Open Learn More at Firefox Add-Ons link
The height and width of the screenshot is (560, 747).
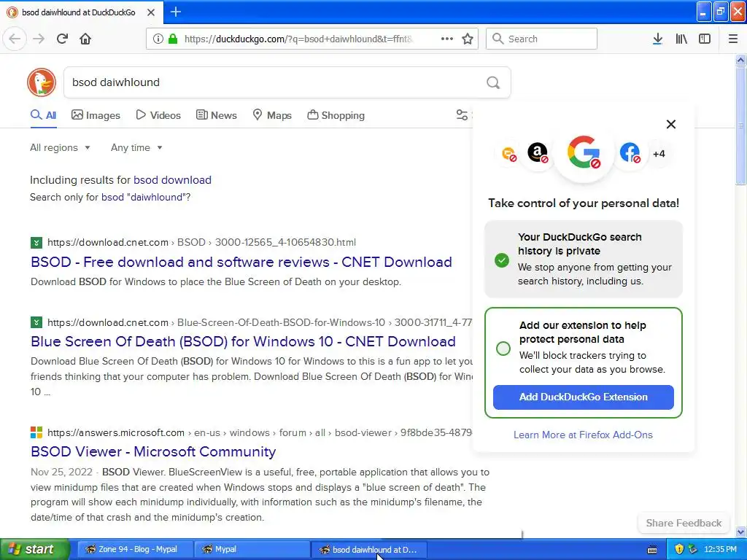(583, 435)
